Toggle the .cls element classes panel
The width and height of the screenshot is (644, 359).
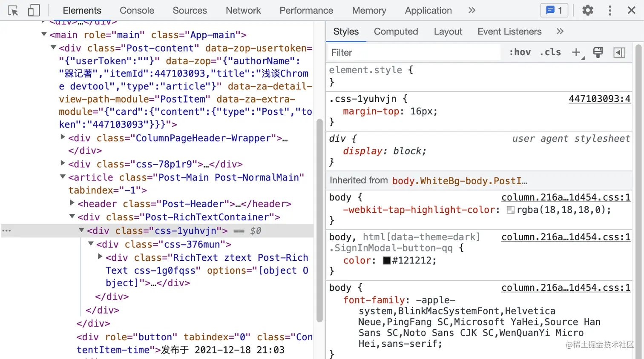[550, 52]
